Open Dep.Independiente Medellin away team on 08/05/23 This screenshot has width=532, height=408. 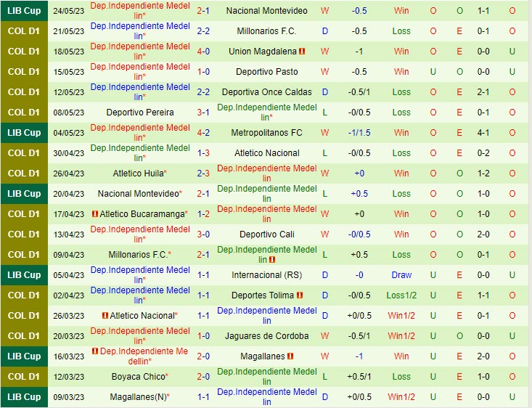266,113
